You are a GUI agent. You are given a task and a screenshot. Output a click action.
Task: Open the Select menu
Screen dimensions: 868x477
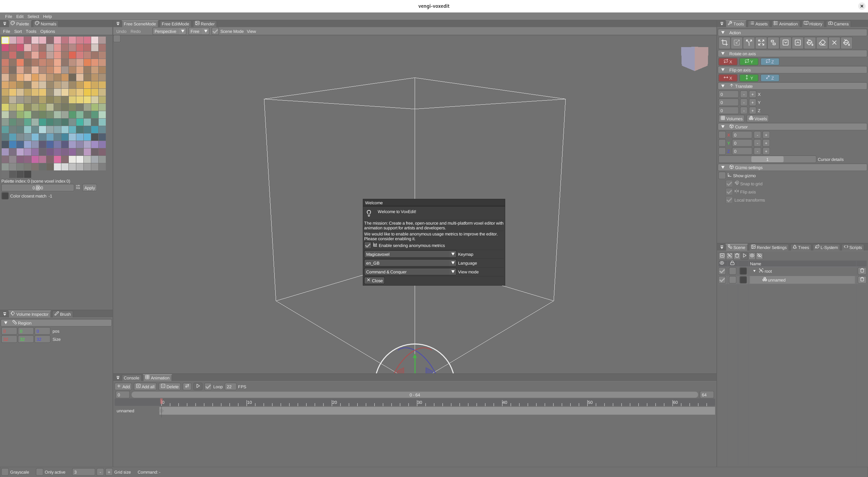pyautogui.click(x=33, y=16)
